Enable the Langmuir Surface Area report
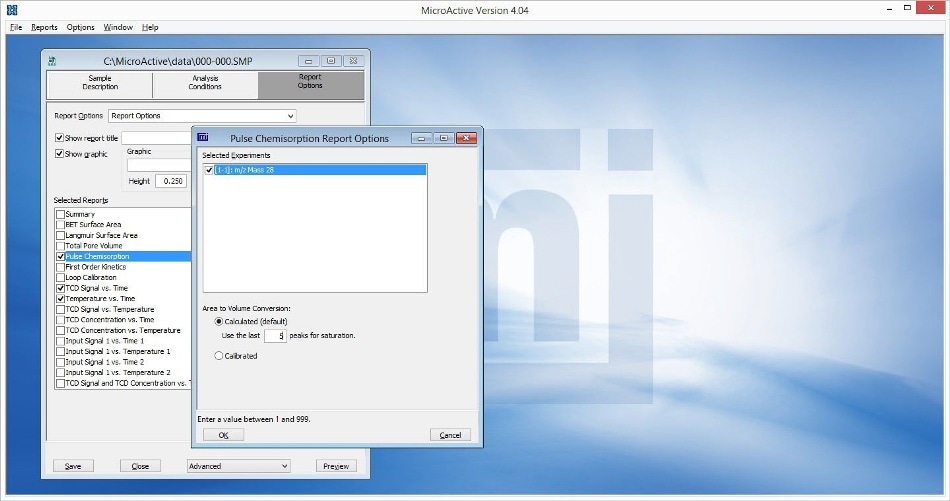The image size is (950, 501). click(x=60, y=235)
